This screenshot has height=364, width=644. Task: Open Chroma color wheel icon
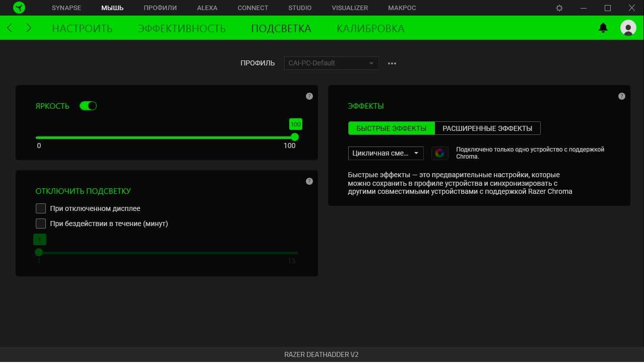click(439, 153)
